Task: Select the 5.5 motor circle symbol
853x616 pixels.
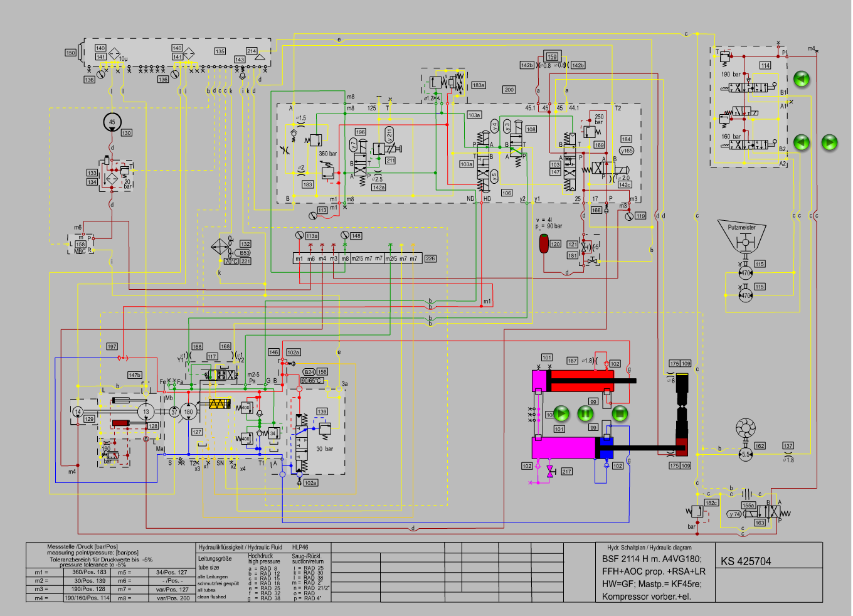Action: click(x=745, y=454)
